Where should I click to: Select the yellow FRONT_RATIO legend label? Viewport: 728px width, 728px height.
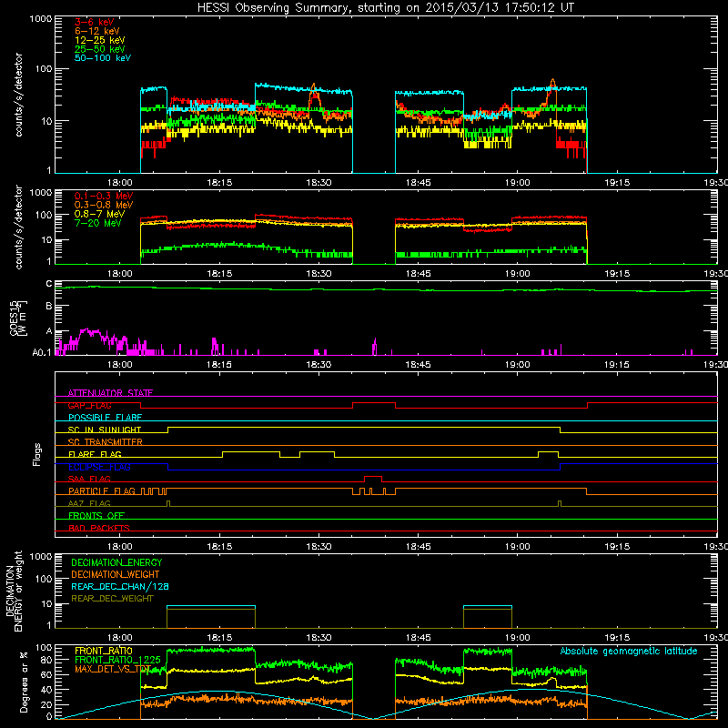104,651
